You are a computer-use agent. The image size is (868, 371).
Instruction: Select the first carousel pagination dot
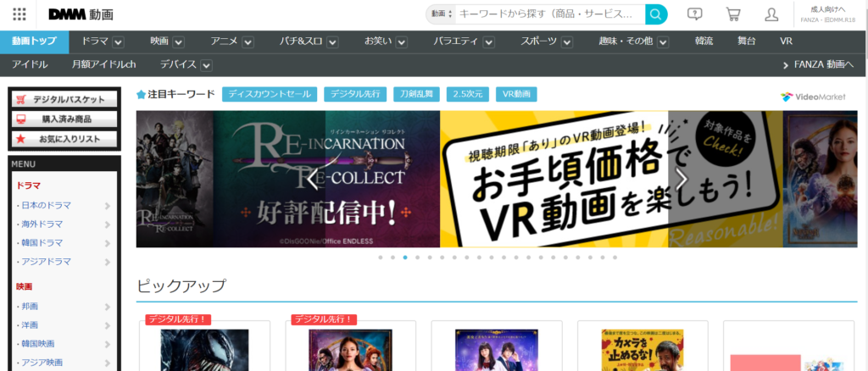(x=381, y=257)
